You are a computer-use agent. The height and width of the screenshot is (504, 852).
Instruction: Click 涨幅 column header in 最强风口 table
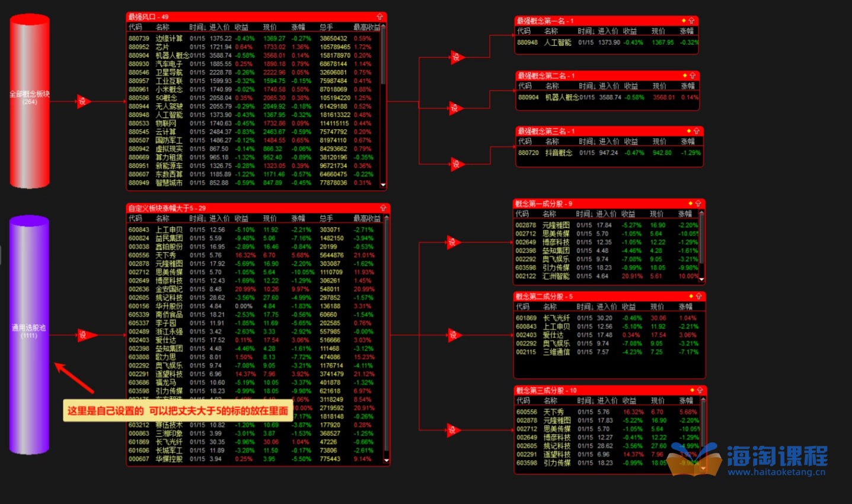[298, 27]
